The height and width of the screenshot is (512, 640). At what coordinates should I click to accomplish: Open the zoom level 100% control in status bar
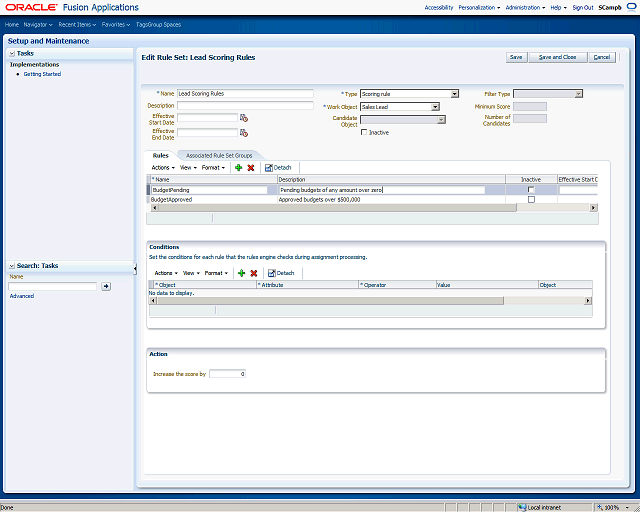[614, 507]
